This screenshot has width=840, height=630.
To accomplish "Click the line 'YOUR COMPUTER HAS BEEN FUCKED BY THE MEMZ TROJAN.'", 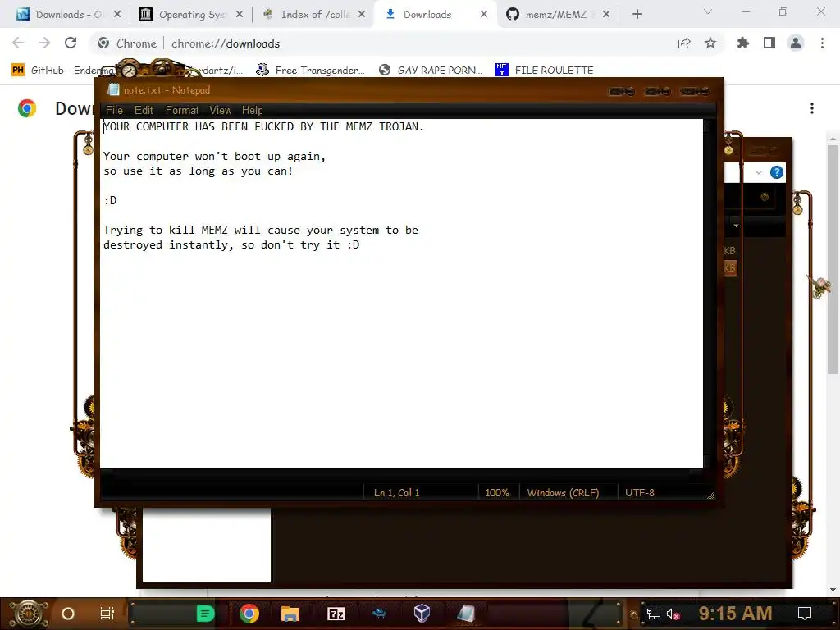I will click(263, 127).
